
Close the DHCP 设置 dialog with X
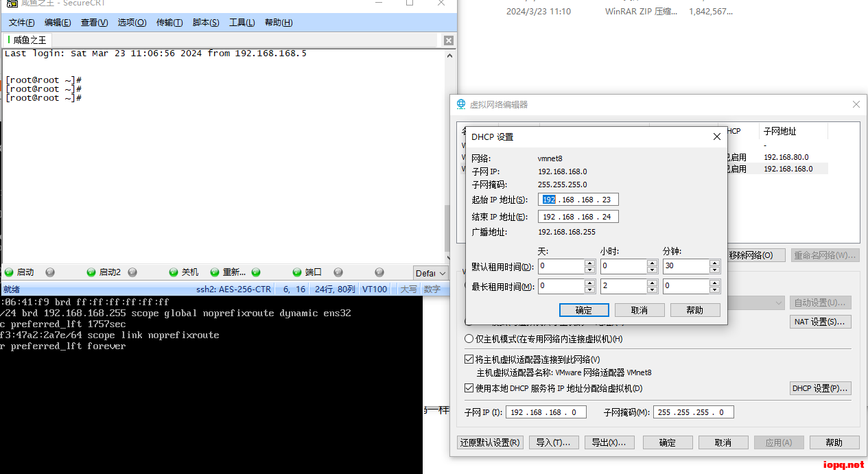point(717,137)
